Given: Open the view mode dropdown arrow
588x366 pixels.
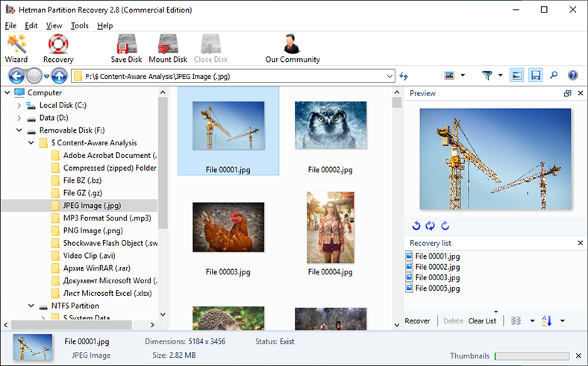Looking at the screenshot, I should tap(463, 75).
